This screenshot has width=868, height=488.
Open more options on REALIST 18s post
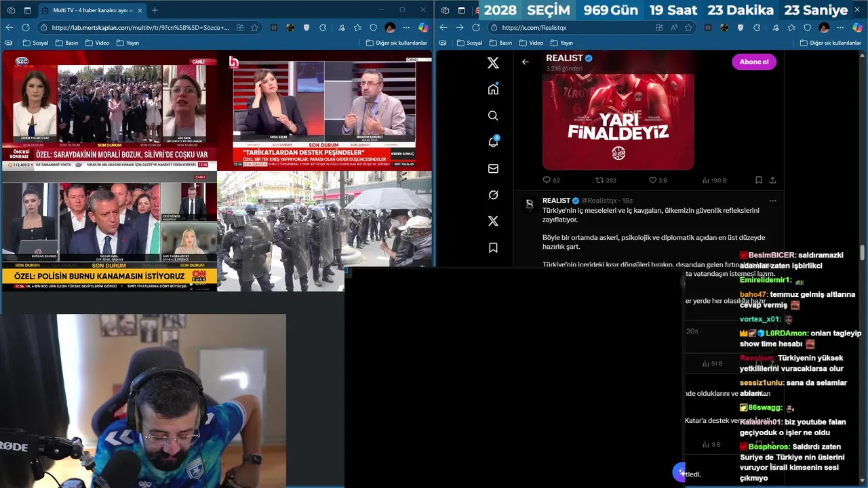coord(772,201)
